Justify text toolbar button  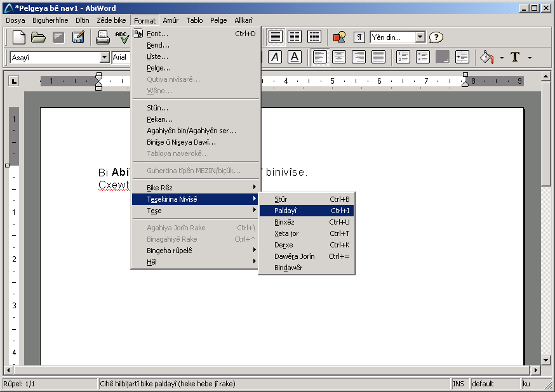(x=378, y=57)
